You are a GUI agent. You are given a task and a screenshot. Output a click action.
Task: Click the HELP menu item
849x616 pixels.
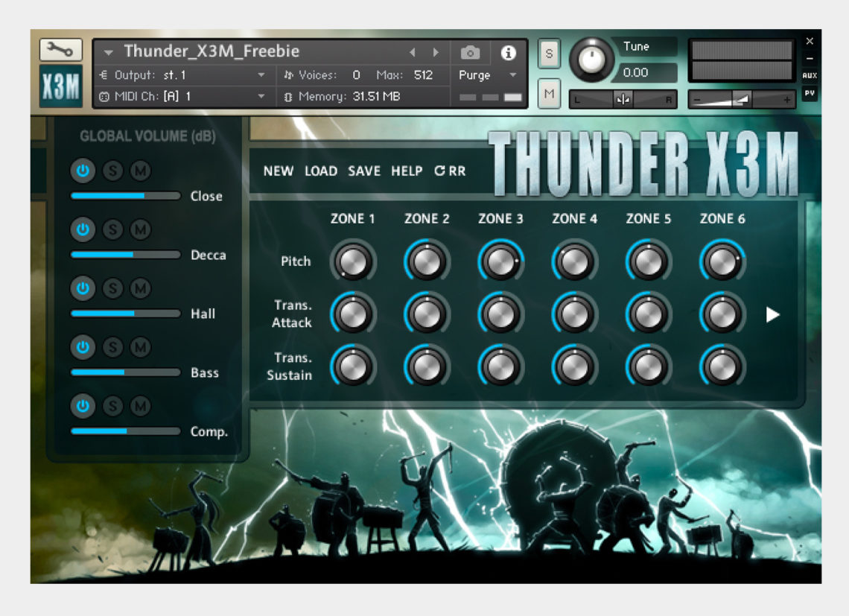407,171
